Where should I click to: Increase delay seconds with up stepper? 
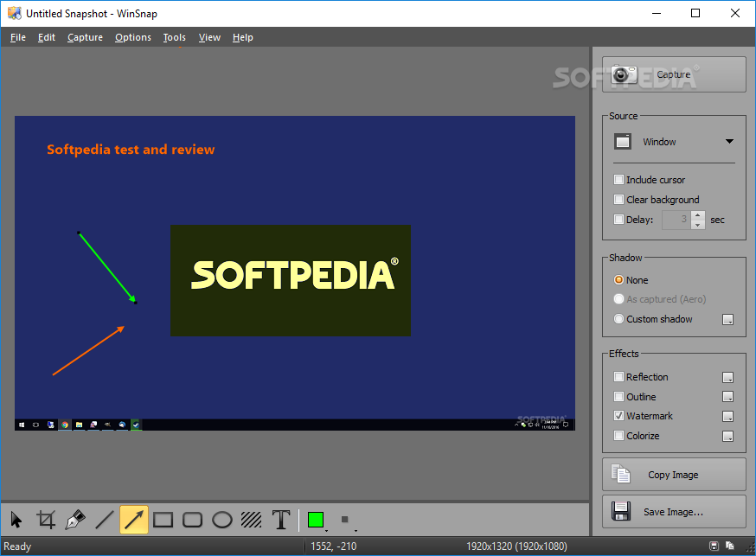(x=698, y=215)
